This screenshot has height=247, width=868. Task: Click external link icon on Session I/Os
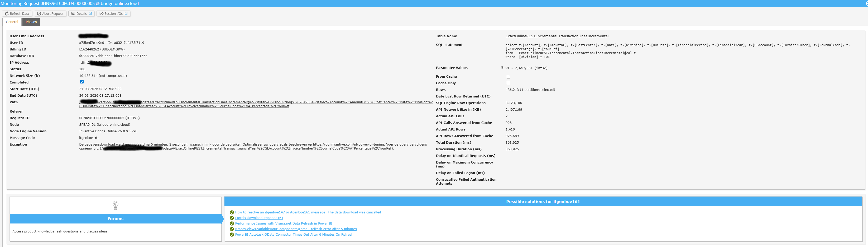click(x=126, y=14)
